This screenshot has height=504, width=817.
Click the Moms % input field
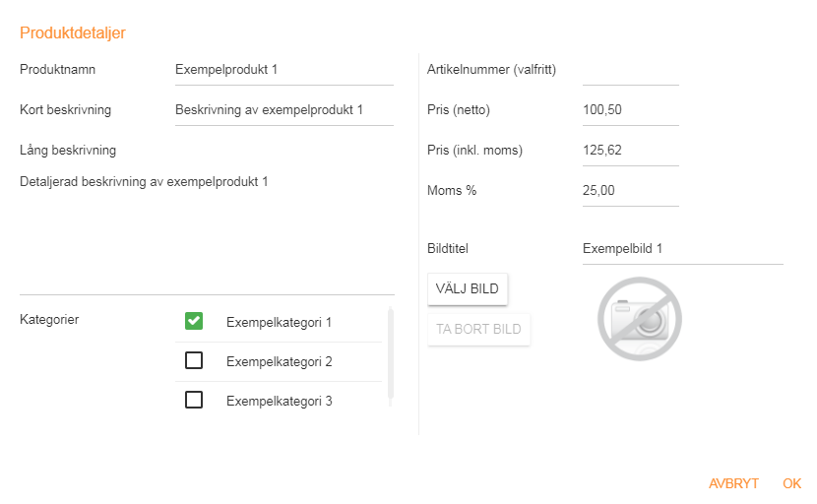[630, 191]
